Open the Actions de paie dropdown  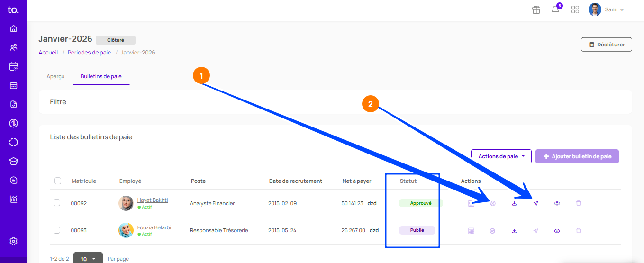501,156
